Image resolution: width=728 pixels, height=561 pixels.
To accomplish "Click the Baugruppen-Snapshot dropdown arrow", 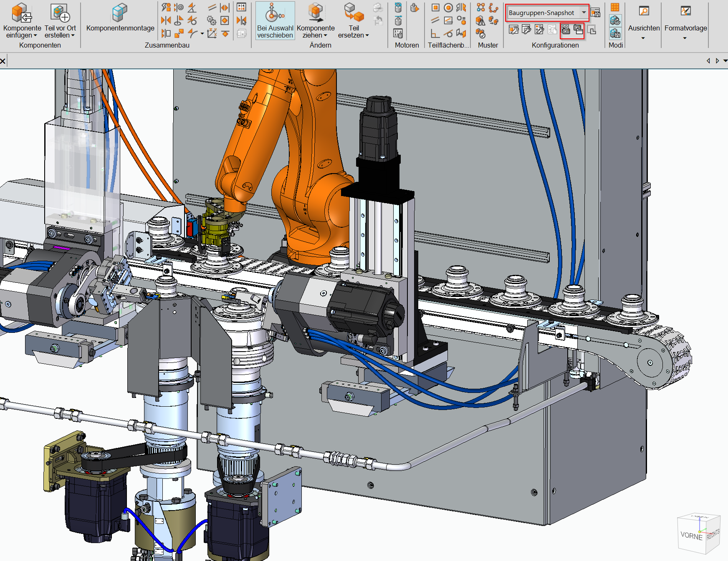I will [584, 13].
